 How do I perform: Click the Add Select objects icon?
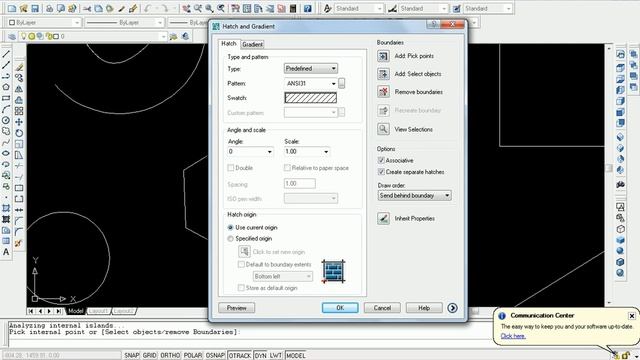pyautogui.click(x=383, y=74)
